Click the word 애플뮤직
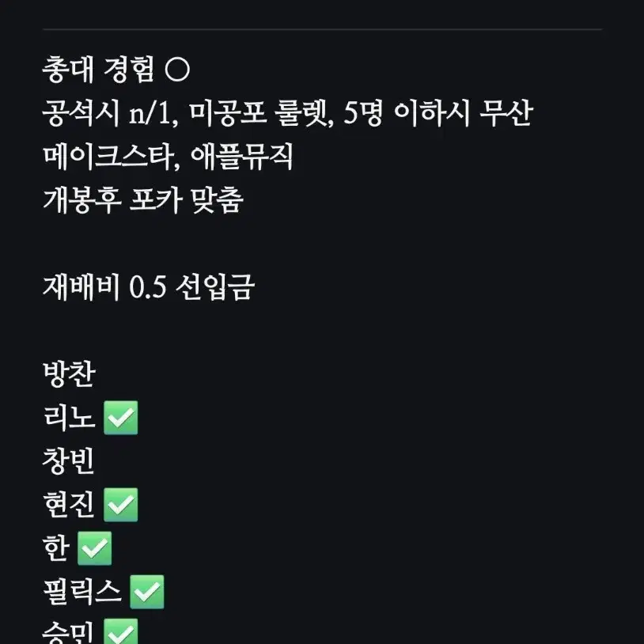The width and height of the screenshot is (644, 644). click(x=241, y=157)
